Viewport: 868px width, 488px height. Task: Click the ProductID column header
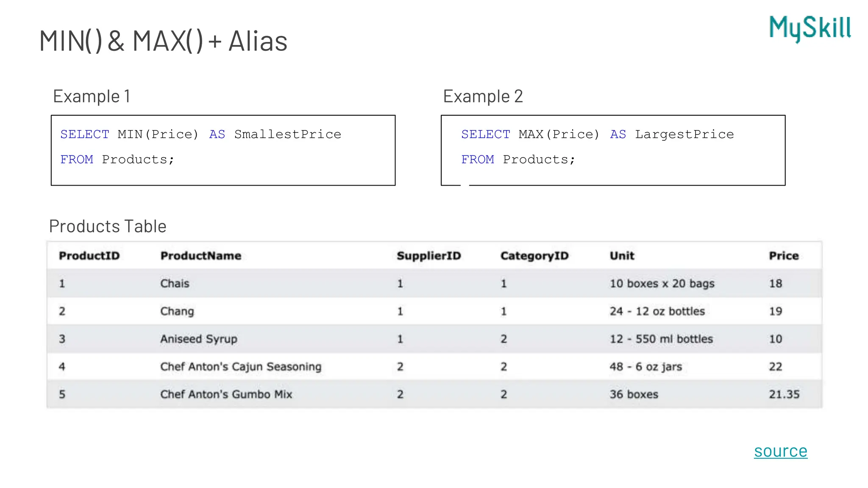tap(89, 256)
